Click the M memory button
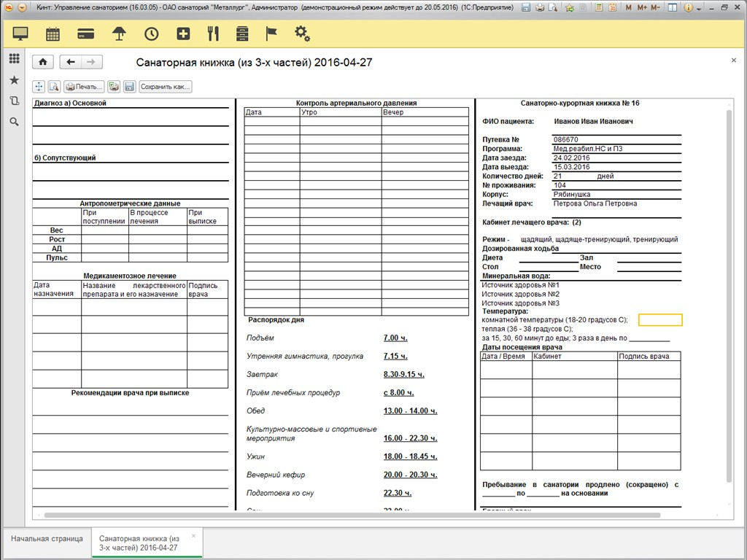747x560 pixels. 629,7
